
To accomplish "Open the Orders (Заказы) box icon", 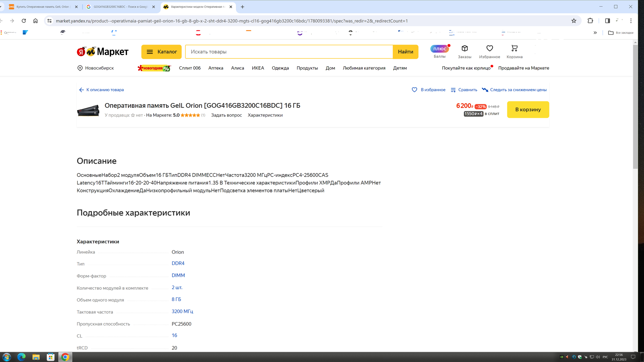I will point(464,48).
